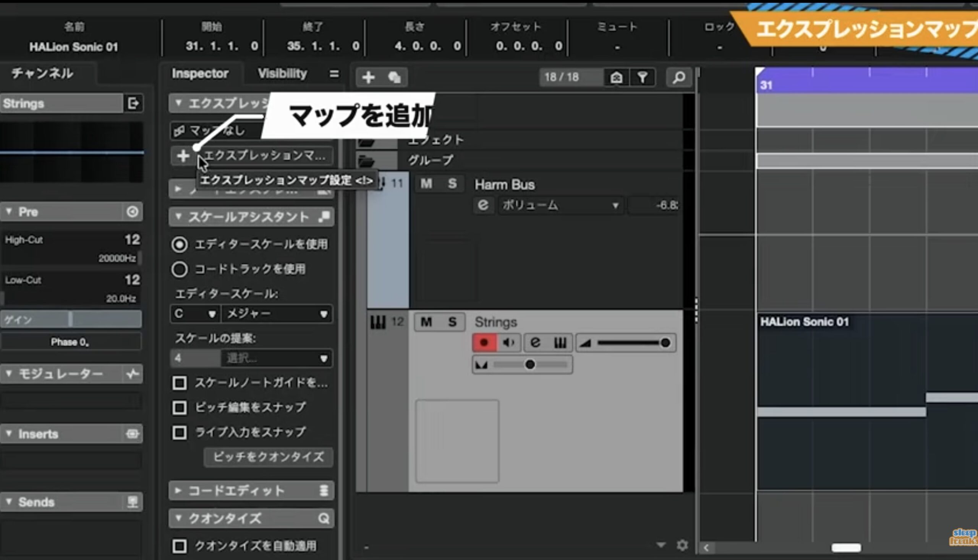This screenshot has height=560, width=978.
Task: Open track list settings gear icon
Action: point(682,545)
